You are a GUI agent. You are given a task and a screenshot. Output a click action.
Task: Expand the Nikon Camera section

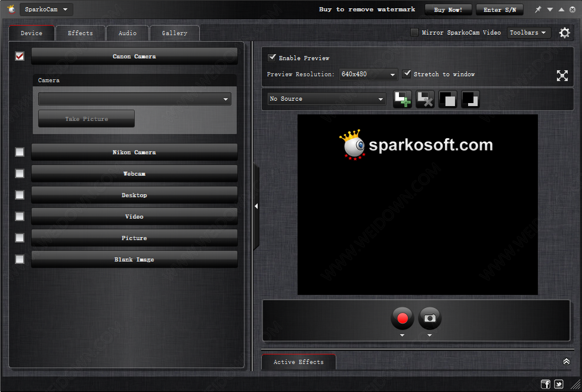tap(134, 152)
